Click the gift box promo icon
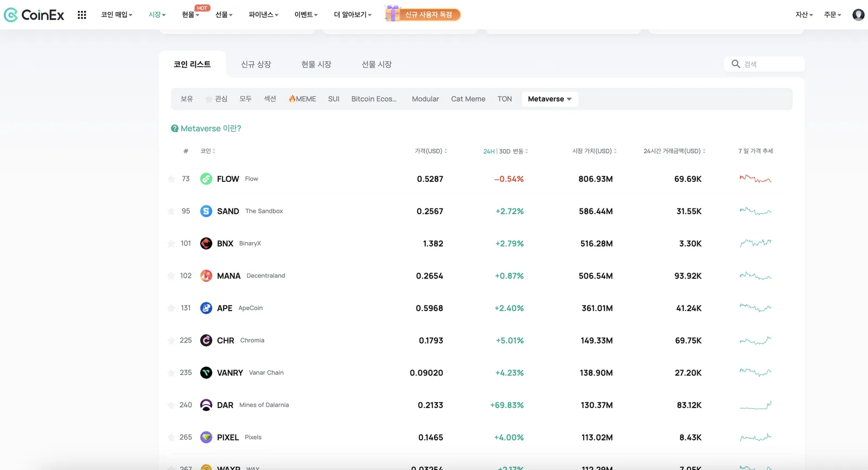The height and width of the screenshot is (470, 868). (x=392, y=14)
